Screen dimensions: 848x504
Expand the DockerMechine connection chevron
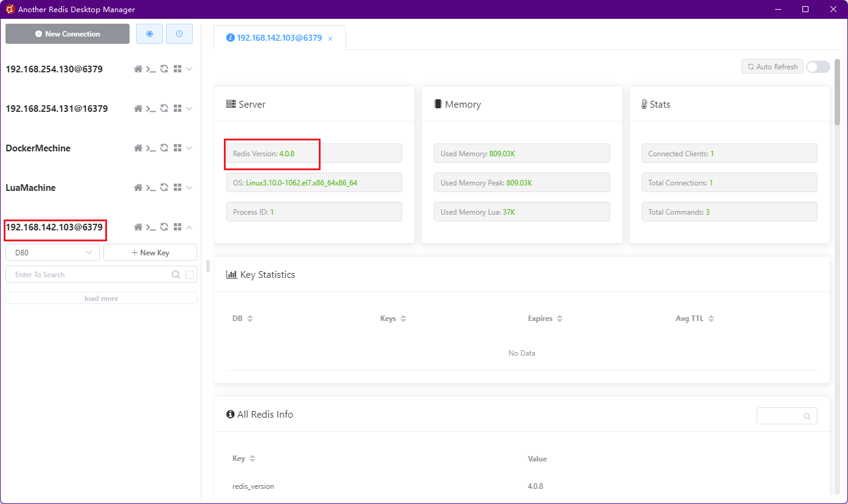tap(189, 148)
